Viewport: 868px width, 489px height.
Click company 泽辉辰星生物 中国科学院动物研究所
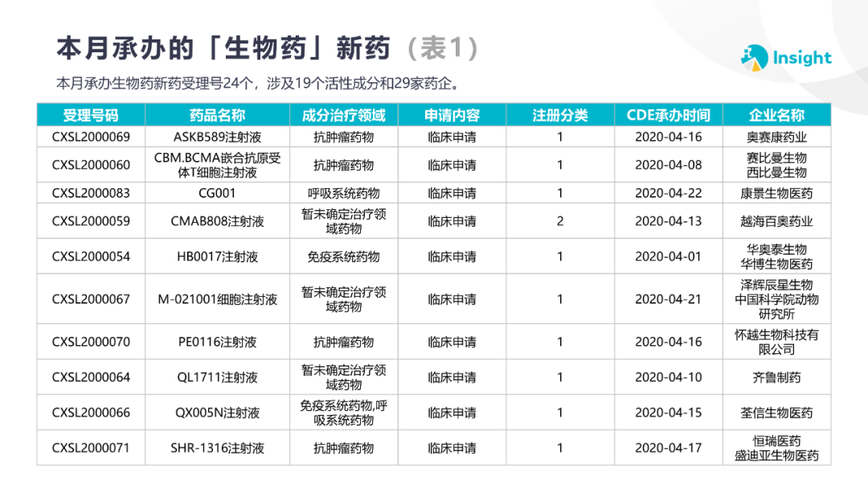tap(776, 299)
